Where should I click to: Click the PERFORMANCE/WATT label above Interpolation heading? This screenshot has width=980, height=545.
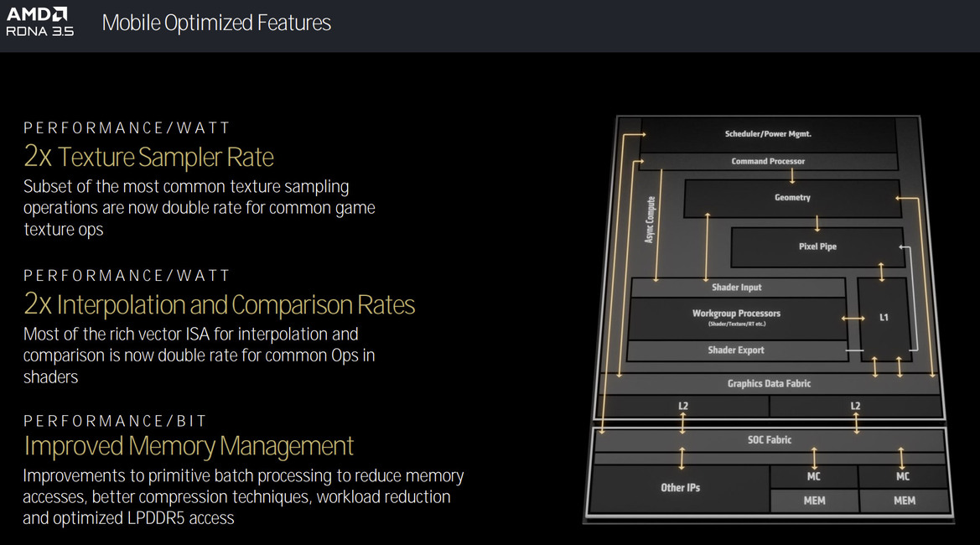pyautogui.click(x=127, y=276)
